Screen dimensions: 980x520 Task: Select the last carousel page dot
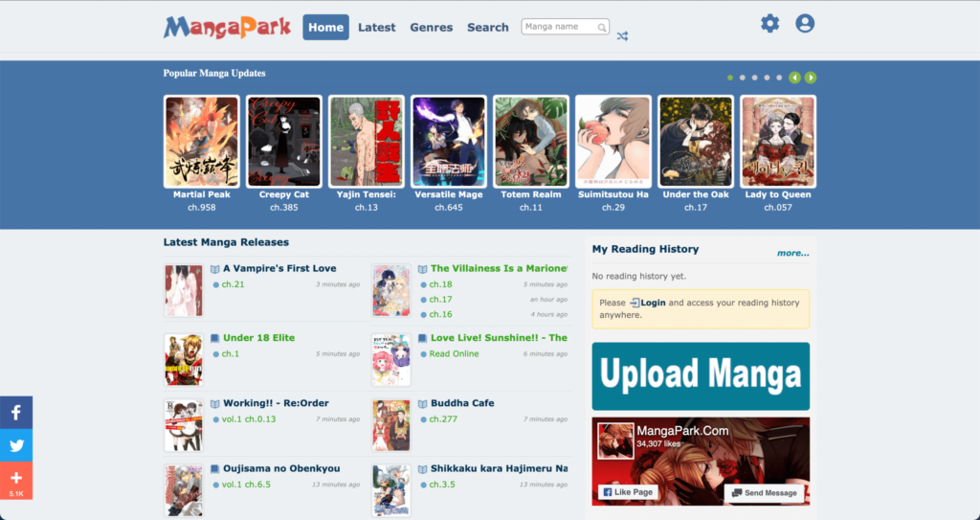click(779, 78)
